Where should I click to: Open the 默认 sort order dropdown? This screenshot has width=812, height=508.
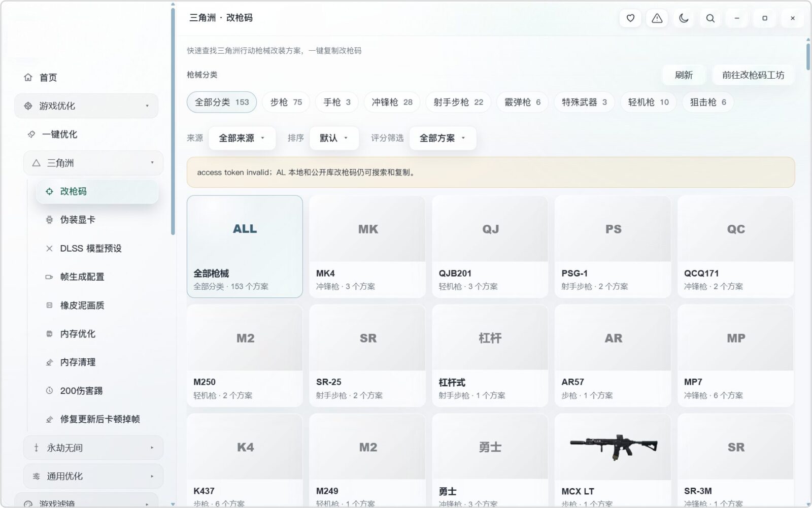click(334, 138)
